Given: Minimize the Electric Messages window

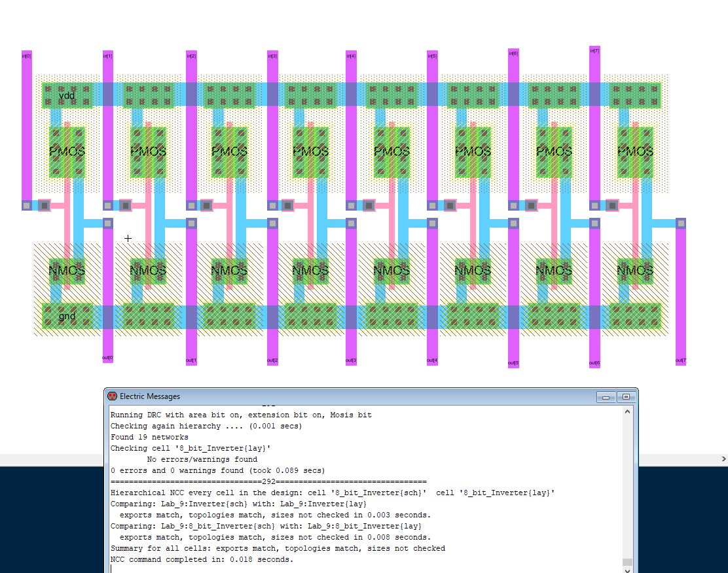Looking at the screenshot, I should click(x=606, y=397).
